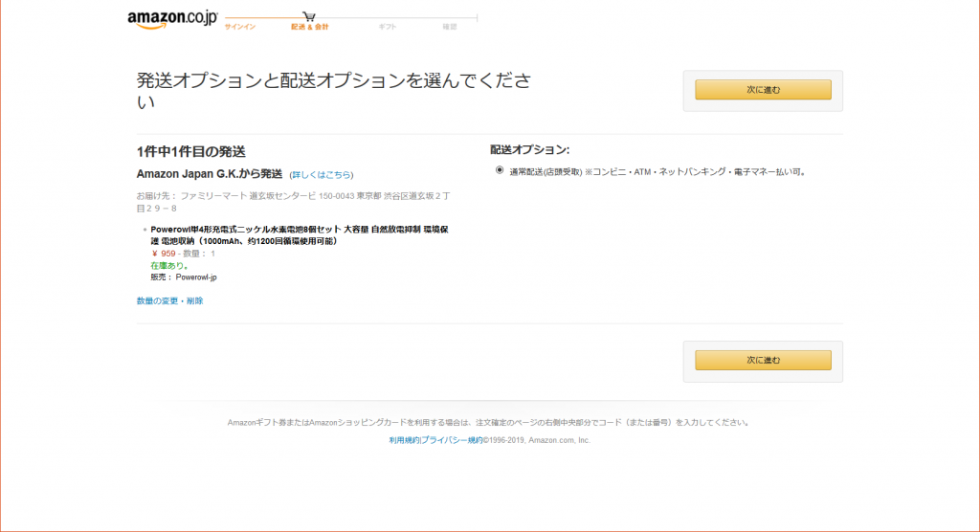
Task: Select the 配送 & 会計 checkout step
Action: point(309,27)
